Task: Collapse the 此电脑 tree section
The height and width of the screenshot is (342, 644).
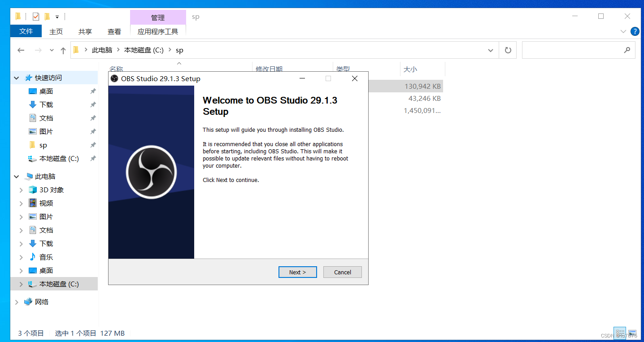Action: point(17,177)
